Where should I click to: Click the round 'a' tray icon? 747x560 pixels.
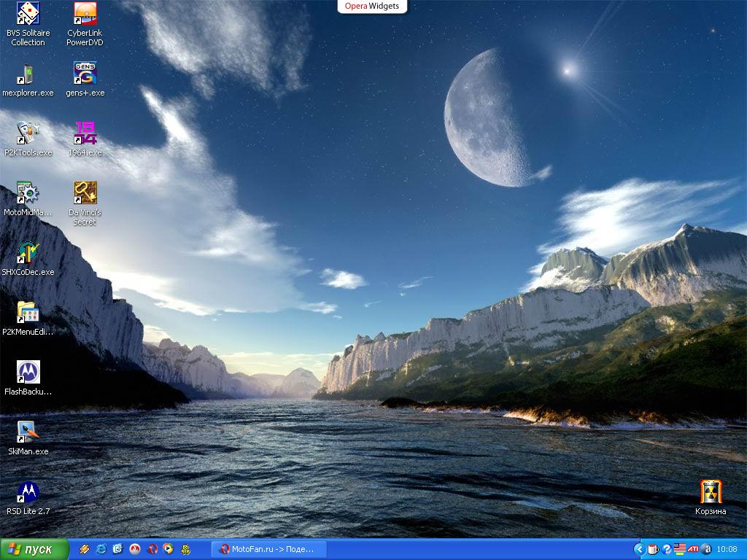coord(706,550)
